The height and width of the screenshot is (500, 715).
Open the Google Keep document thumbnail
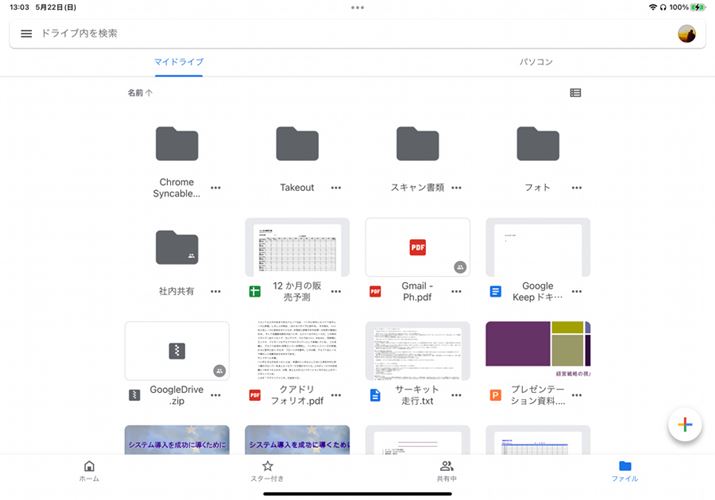coord(538,247)
